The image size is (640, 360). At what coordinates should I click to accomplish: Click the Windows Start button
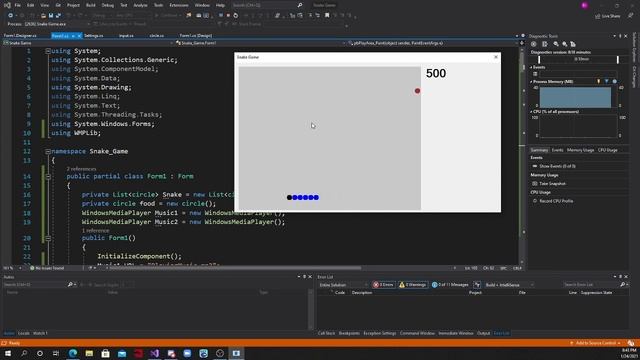(8, 353)
